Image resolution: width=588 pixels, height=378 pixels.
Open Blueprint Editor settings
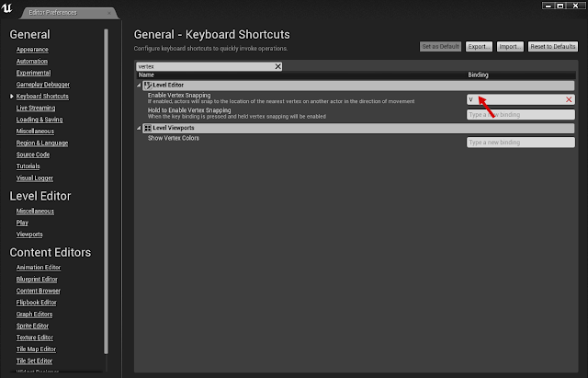coord(37,280)
